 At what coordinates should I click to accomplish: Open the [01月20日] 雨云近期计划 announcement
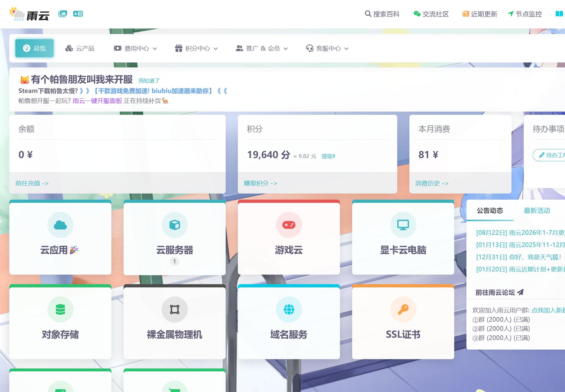coord(521,269)
